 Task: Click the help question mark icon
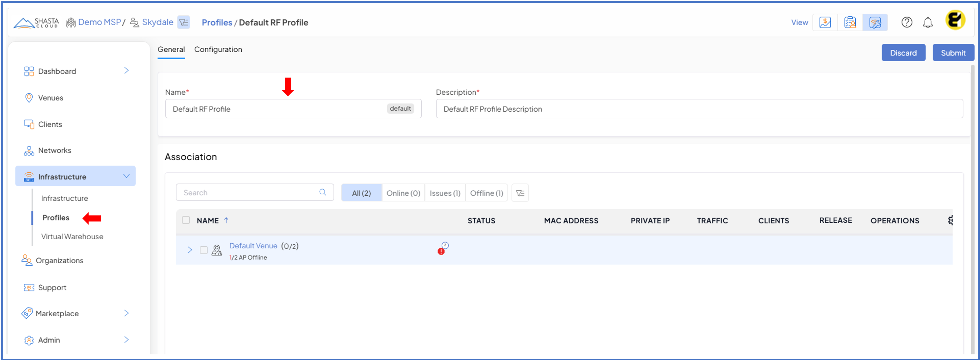pos(907,23)
